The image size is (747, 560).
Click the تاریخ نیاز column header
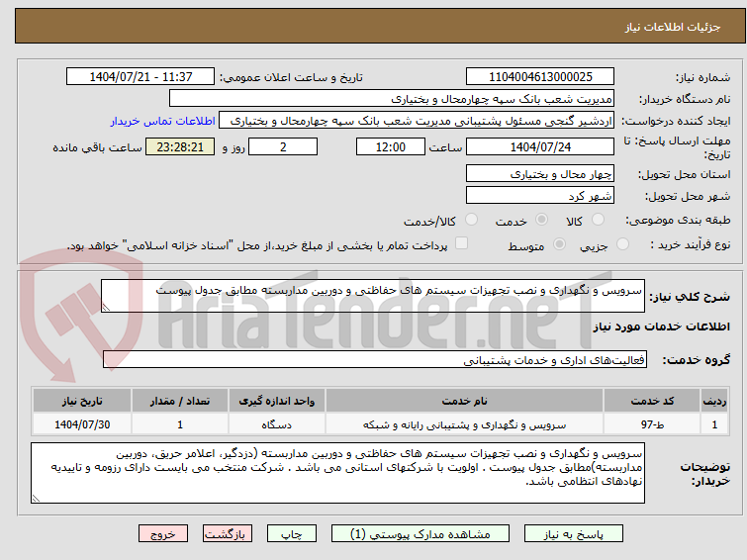point(82,401)
